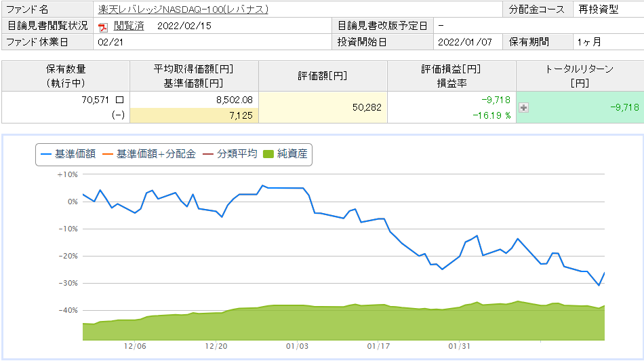This screenshot has height=361, width=644.
Task: Click the 保有数量 column header
Action: 66,76
